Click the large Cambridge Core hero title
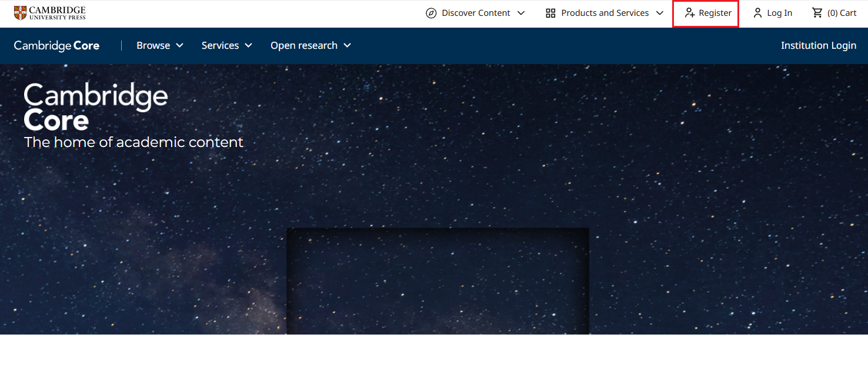Image resolution: width=868 pixels, height=381 pixels. (x=96, y=106)
